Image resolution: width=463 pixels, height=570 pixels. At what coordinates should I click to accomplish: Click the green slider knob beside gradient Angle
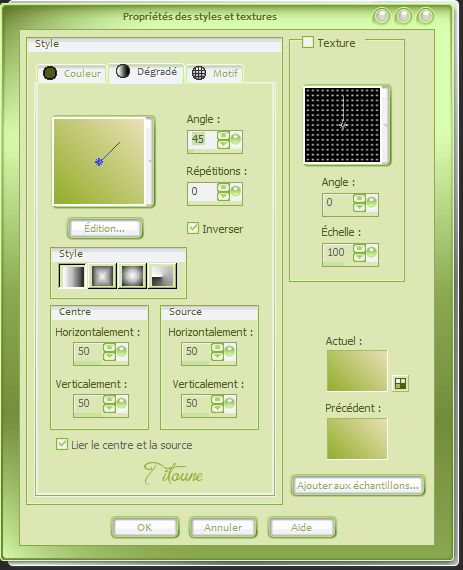pyautogui.click(x=236, y=139)
